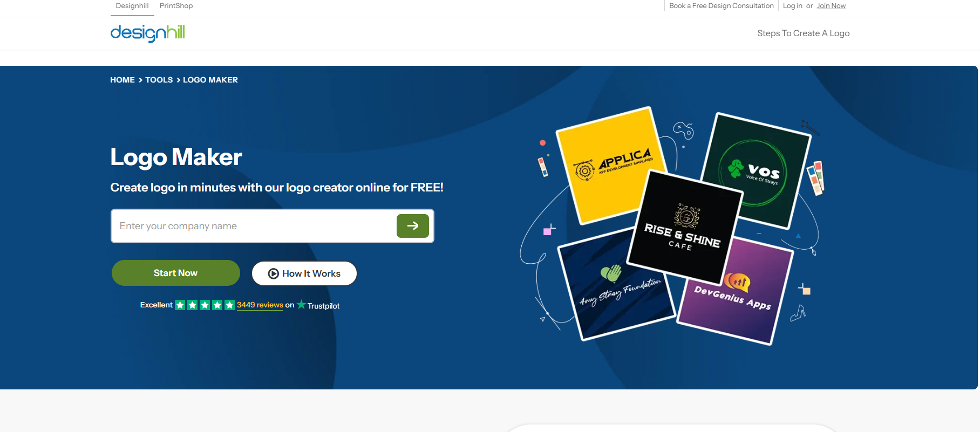Open Steps To Create A Logo
Screen dimensions: 980x432
[803, 33]
